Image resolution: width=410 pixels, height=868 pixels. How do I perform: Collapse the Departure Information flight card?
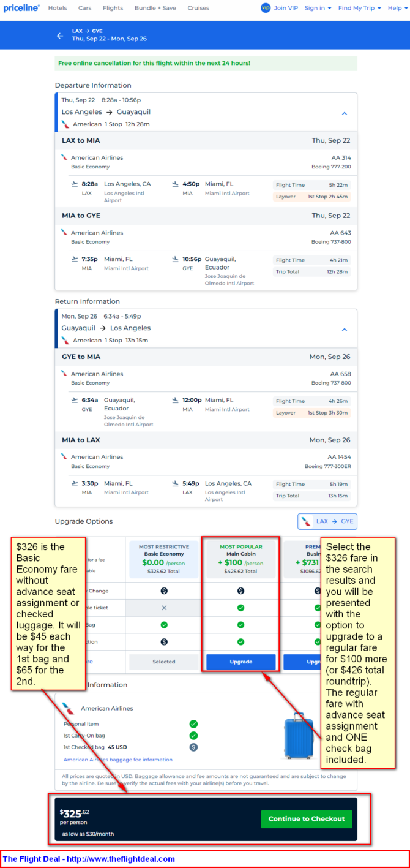[345, 113]
